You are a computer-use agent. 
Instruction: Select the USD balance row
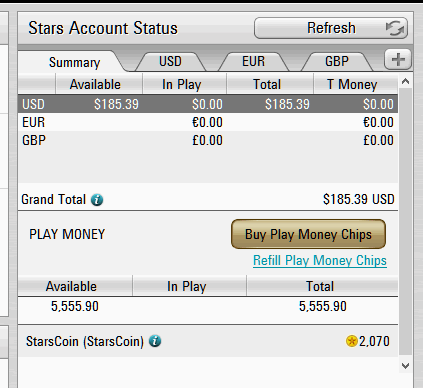point(208,104)
